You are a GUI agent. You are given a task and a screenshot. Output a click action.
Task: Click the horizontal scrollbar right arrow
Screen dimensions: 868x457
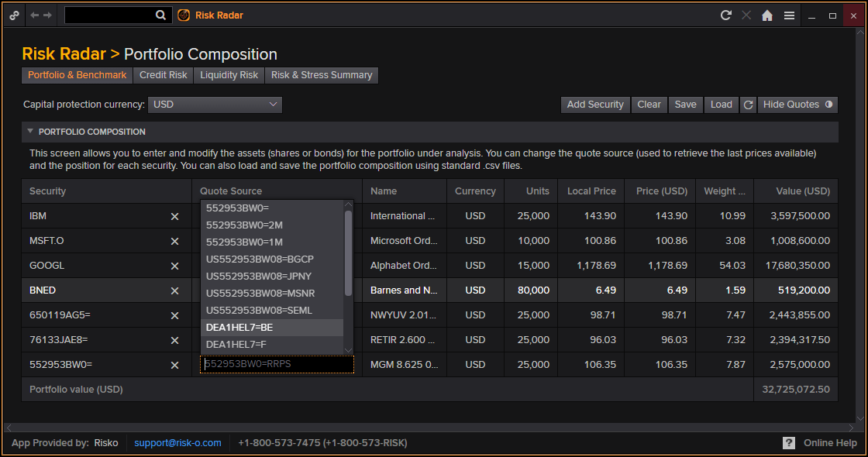(x=851, y=428)
